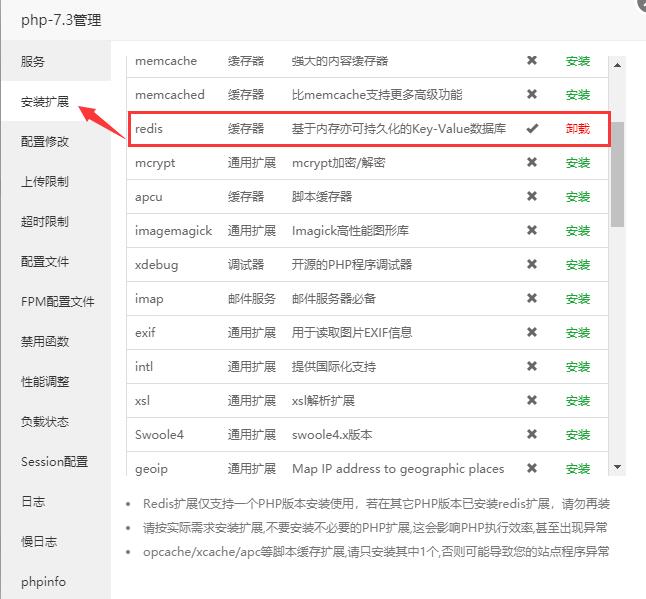646x599 pixels.
Task: Click 安装 for the exif extension
Action: [578, 333]
